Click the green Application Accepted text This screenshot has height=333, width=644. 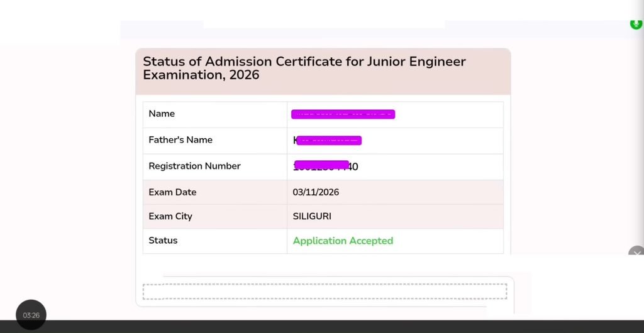point(343,241)
